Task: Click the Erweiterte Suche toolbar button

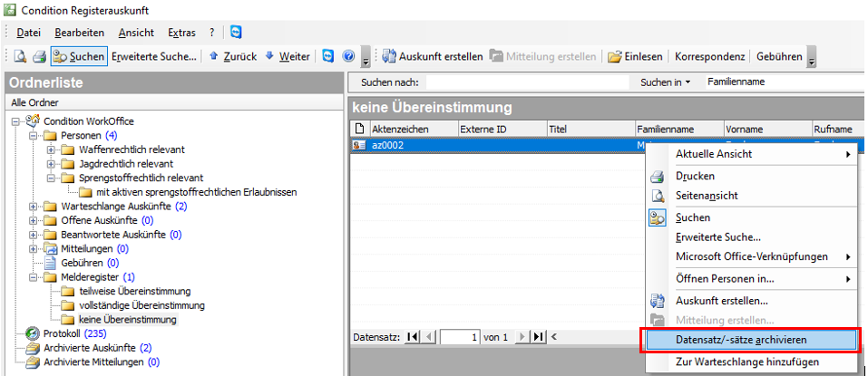Action: pyautogui.click(x=153, y=56)
